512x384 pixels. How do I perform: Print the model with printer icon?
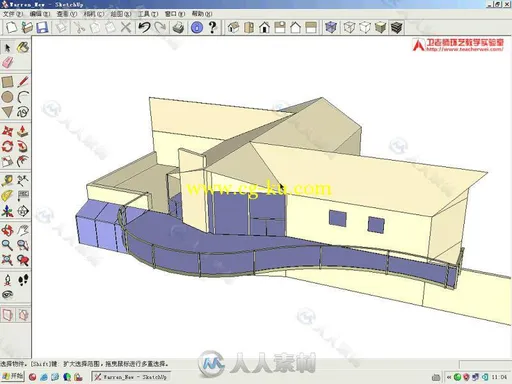pyautogui.click(x=178, y=27)
